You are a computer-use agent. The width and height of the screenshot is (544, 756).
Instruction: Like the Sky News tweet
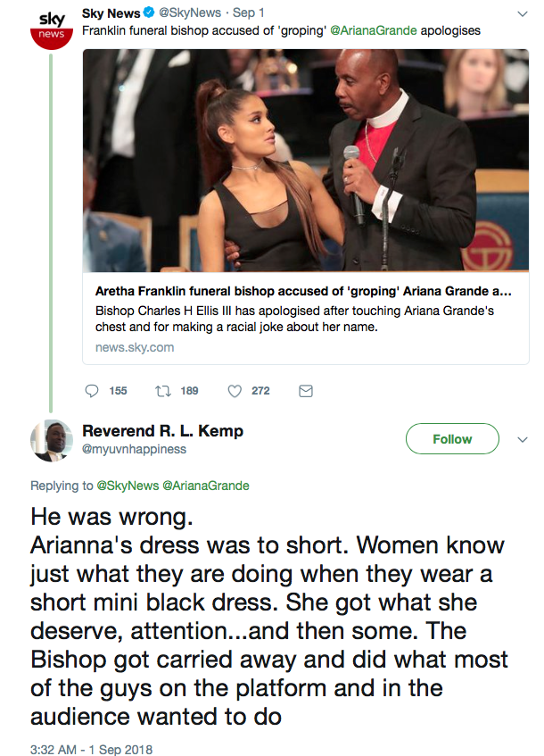[235, 391]
